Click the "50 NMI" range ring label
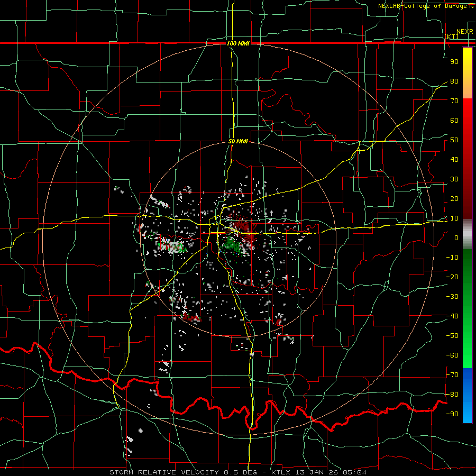This screenshot has height=476, width=476. pos(238,141)
